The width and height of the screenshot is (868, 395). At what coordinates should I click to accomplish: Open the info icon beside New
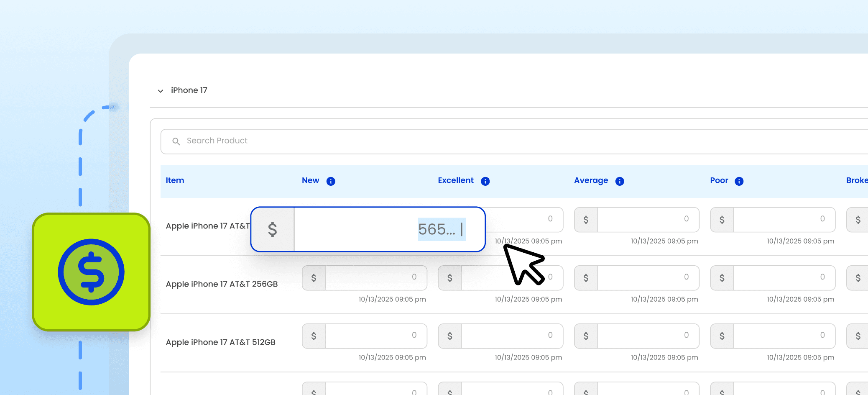[x=331, y=181]
